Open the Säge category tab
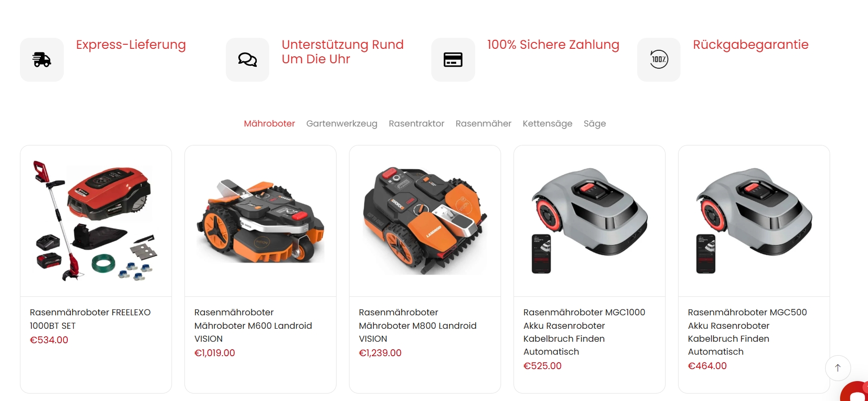The width and height of the screenshot is (868, 401). pos(595,124)
